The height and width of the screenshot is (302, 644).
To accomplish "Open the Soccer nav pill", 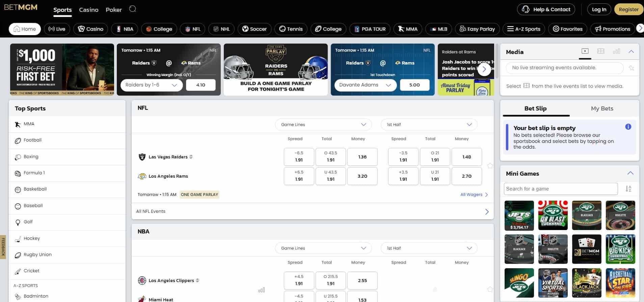I will [254, 29].
